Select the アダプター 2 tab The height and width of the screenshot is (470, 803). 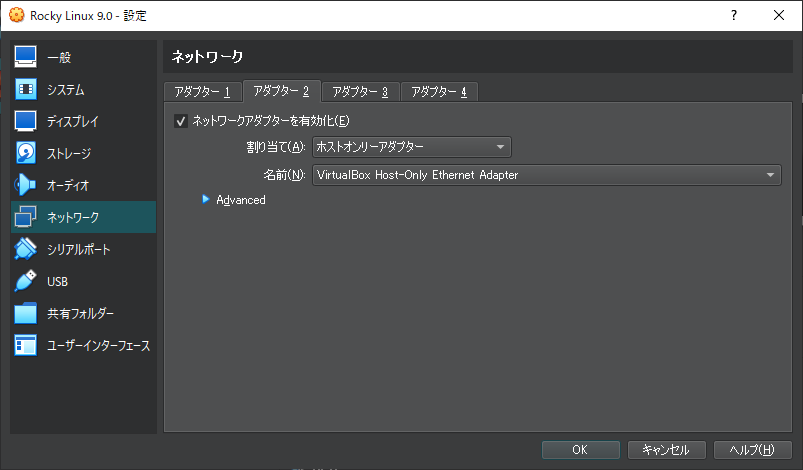pyautogui.click(x=282, y=91)
